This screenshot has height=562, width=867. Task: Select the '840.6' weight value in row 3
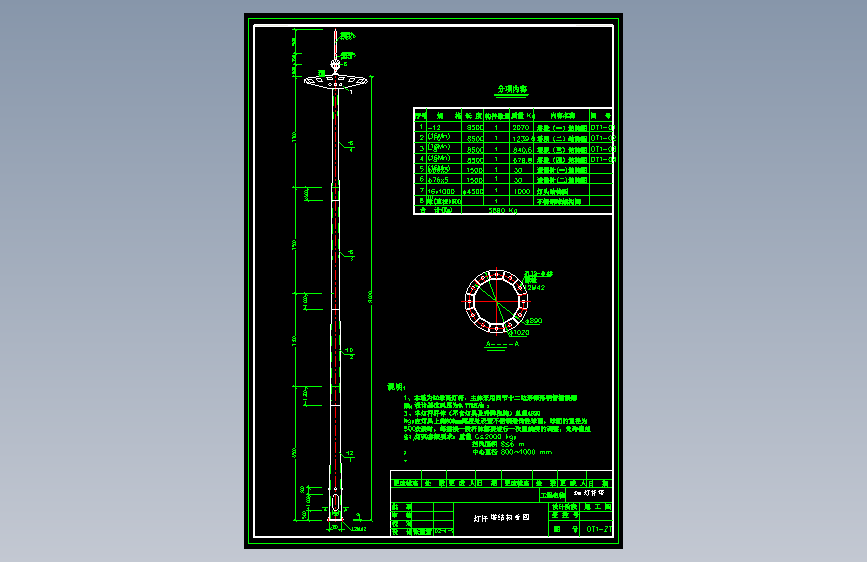522,149
